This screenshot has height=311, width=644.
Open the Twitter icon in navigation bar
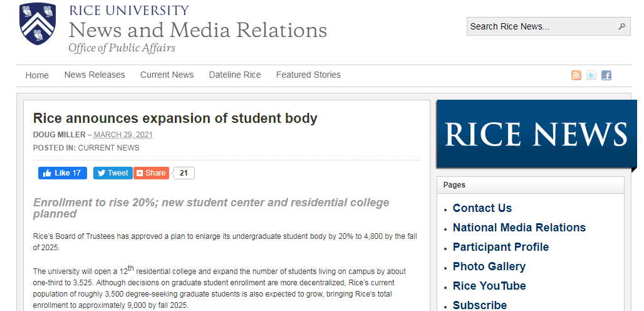591,75
